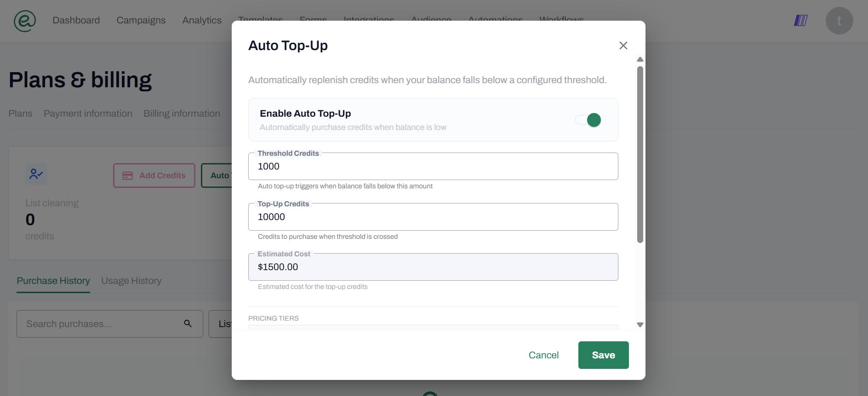868x396 pixels.
Task: Click the Estimated Cost field
Action: click(x=433, y=267)
